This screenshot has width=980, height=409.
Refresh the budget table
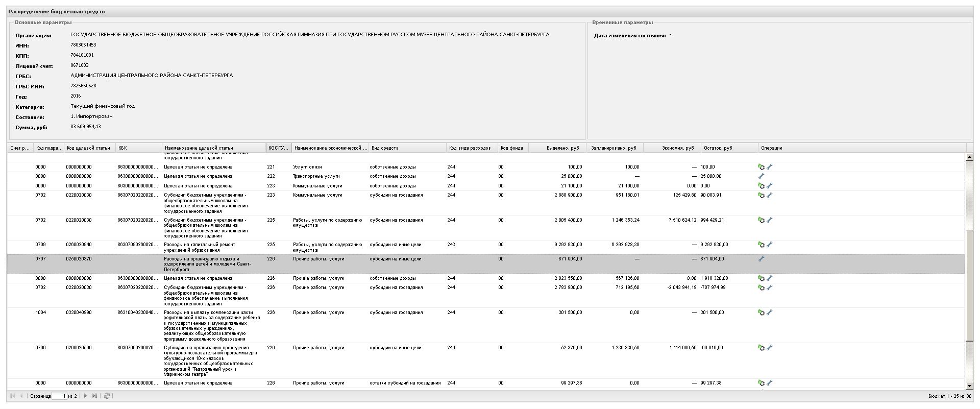click(107, 396)
